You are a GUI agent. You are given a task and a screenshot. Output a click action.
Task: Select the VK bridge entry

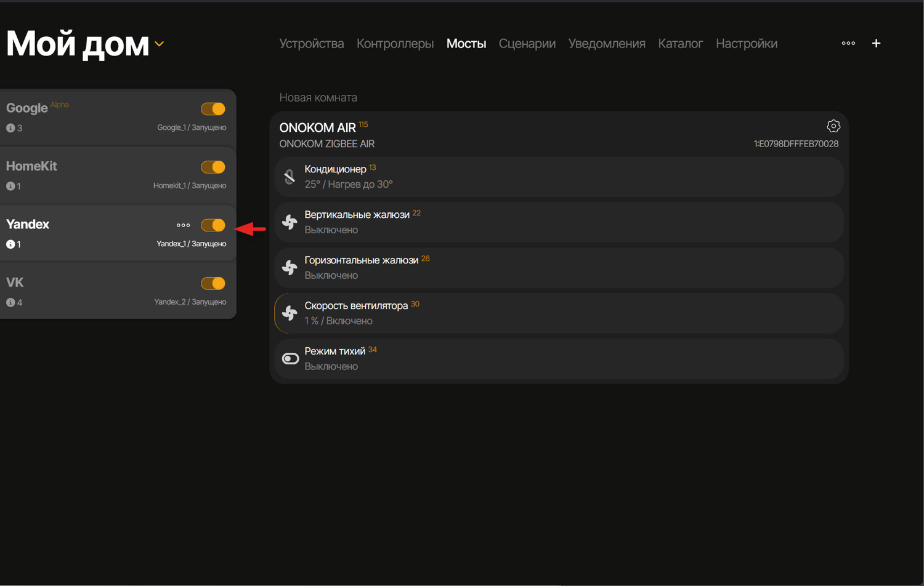tap(92, 291)
